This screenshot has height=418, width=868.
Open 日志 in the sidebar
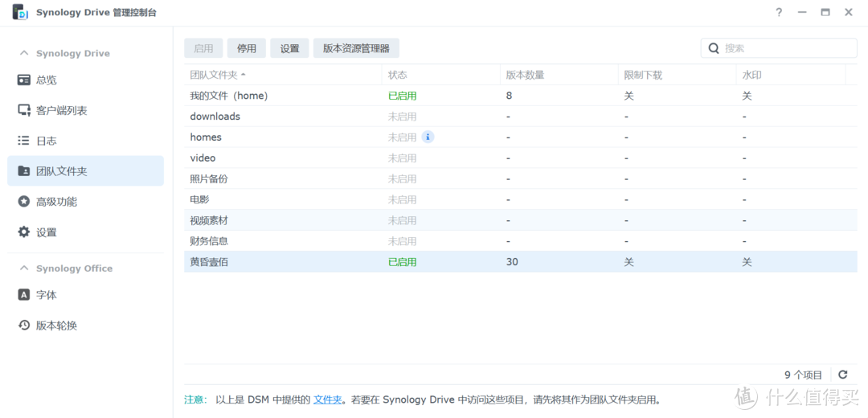click(x=85, y=141)
